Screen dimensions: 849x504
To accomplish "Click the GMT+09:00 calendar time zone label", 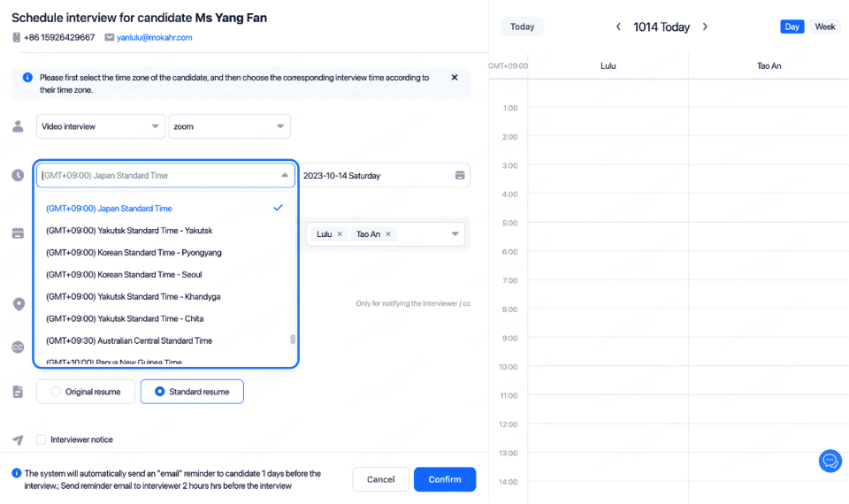I will tap(508, 66).
